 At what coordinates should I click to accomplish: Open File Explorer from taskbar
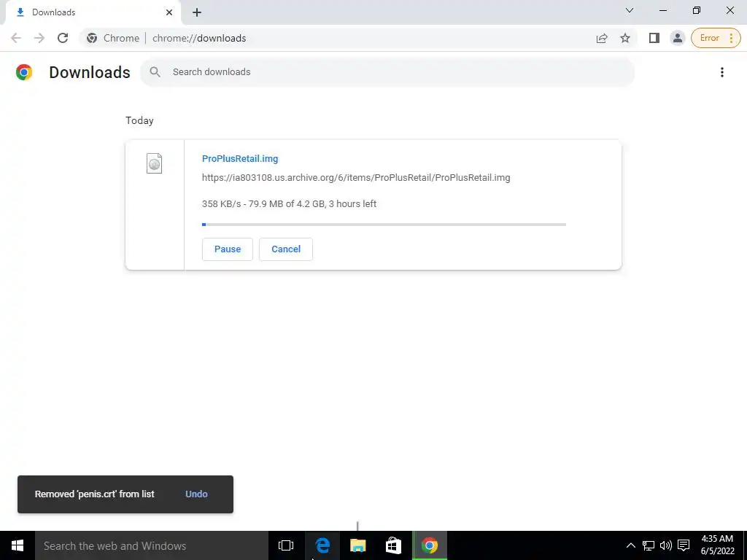[357, 545]
